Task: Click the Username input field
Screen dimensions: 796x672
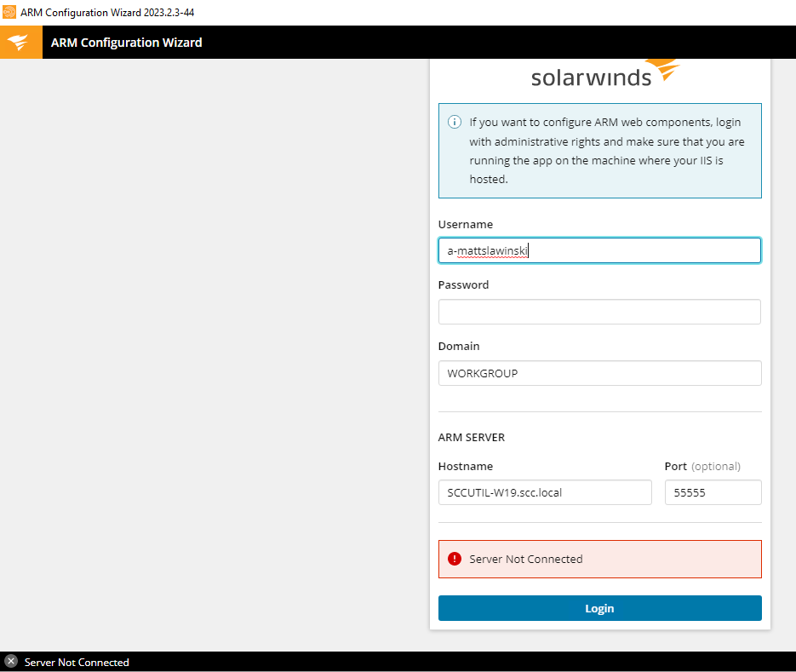Action: pos(599,250)
